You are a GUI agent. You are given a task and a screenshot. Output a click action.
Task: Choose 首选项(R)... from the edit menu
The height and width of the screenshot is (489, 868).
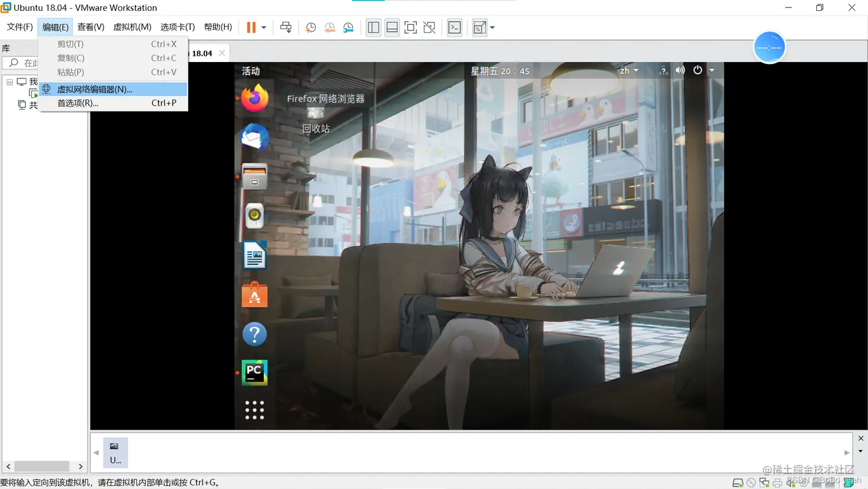(113, 103)
